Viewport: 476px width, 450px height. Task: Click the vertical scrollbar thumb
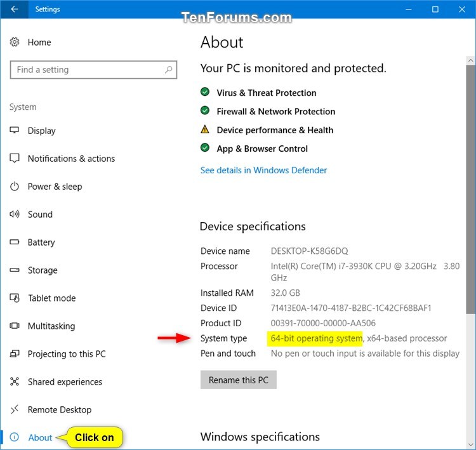click(470, 190)
